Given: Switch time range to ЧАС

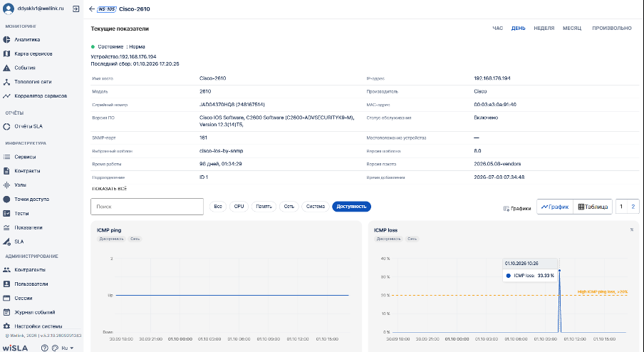Looking at the screenshot, I should pyautogui.click(x=497, y=29).
